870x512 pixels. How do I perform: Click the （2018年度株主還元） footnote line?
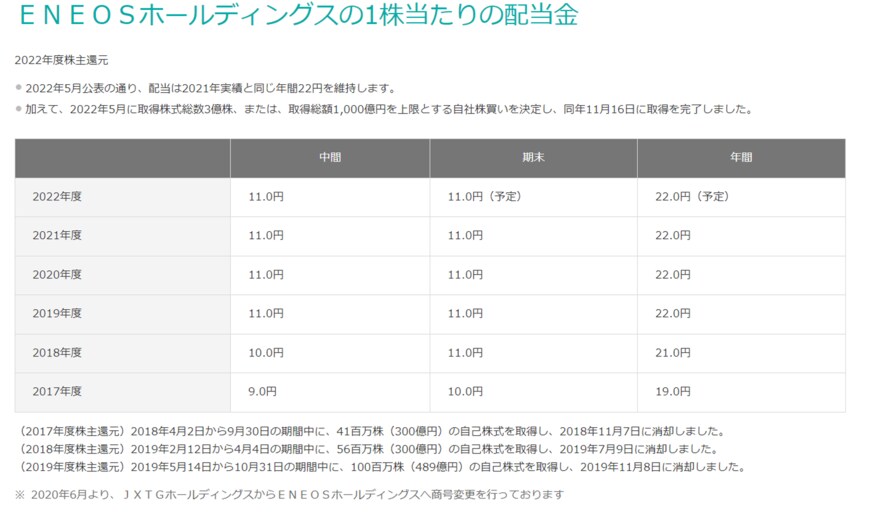coord(367,449)
